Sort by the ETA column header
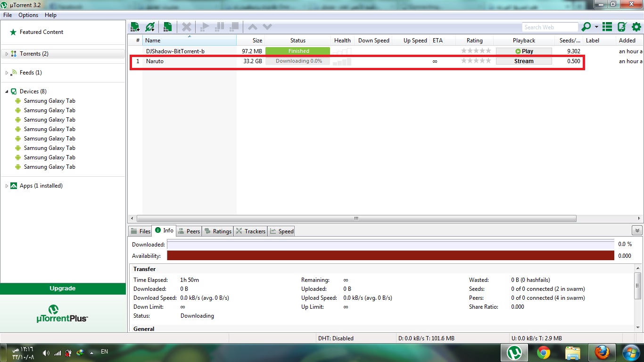This screenshot has height=362, width=644. [x=443, y=41]
